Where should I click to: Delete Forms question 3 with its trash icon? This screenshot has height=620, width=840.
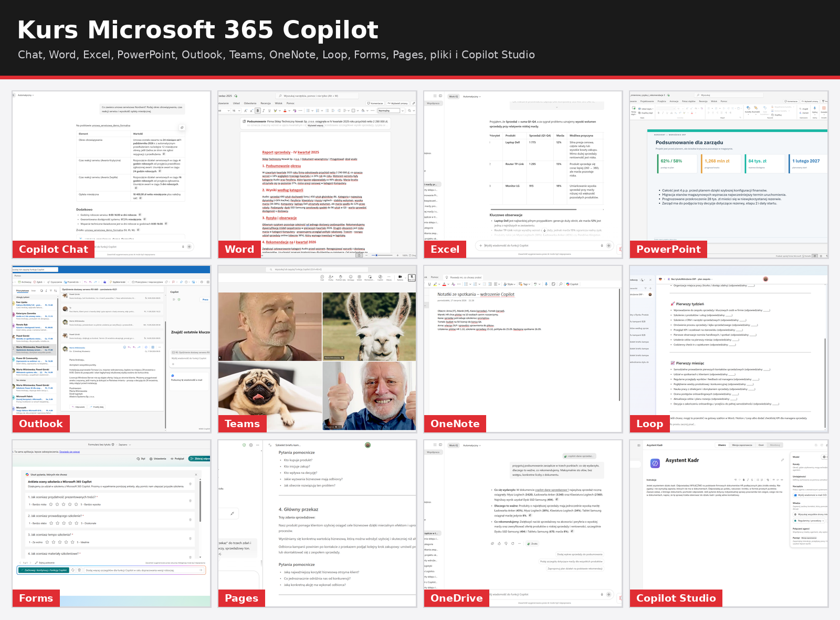click(190, 539)
